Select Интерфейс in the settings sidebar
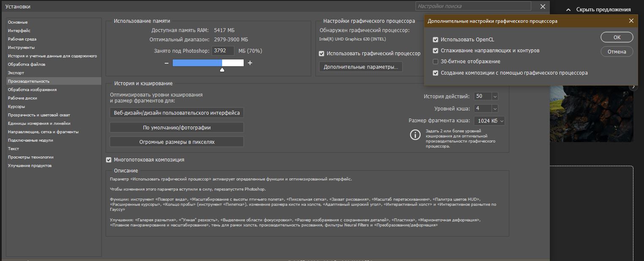This screenshot has height=261, width=644. tap(19, 30)
